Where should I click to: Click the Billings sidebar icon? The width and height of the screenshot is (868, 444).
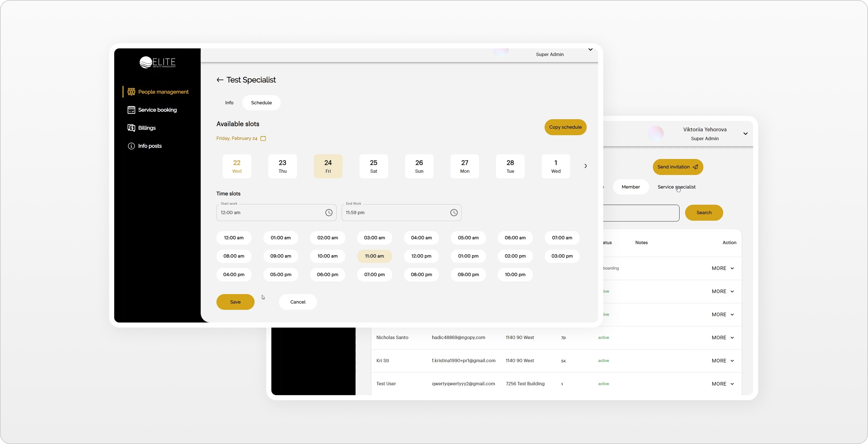coord(131,128)
